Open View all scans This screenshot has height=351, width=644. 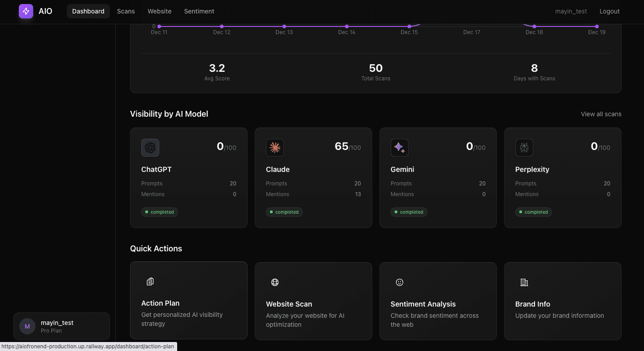pyautogui.click(x=600, y=114)
